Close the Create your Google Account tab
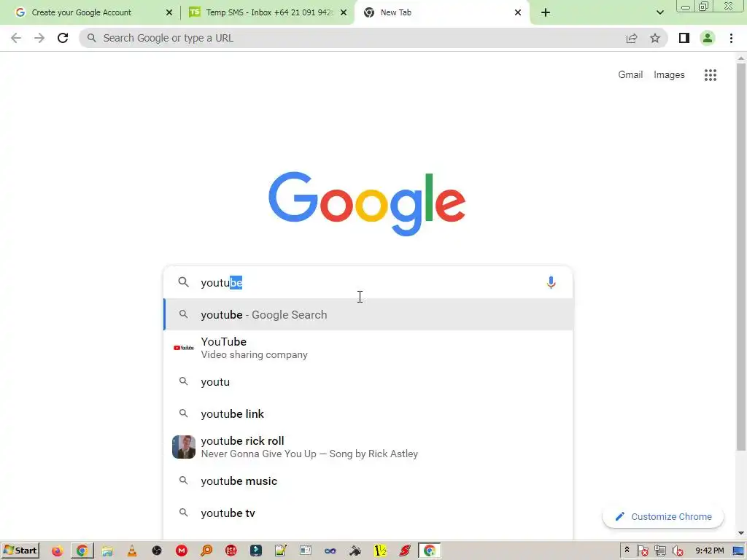 click(169, 12)
